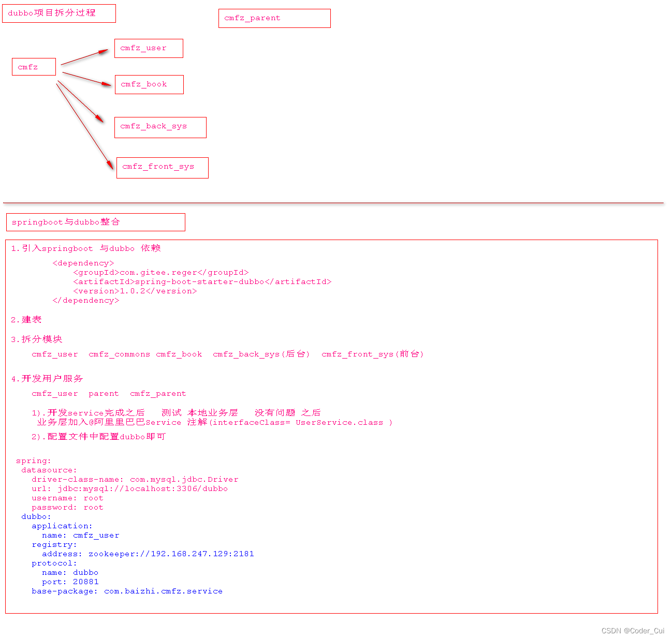The image size is (672, 639).
Task: Select the artifactId spring-boot-starter-dubbo line
Action: click(202, 281)
